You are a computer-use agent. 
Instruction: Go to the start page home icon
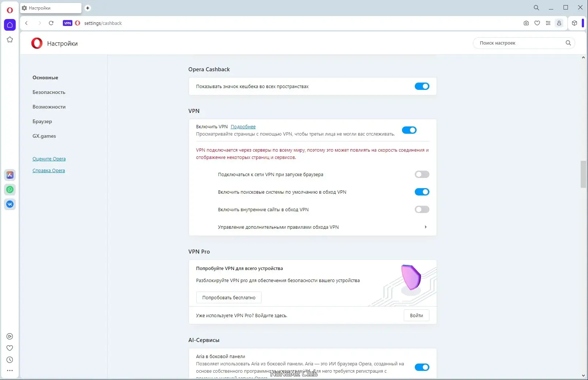(10, 25)
